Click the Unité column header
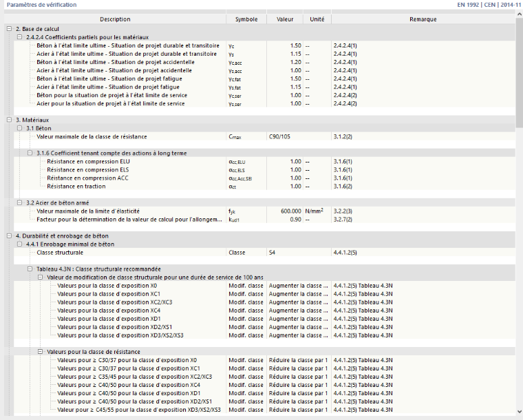 [317, 19]
